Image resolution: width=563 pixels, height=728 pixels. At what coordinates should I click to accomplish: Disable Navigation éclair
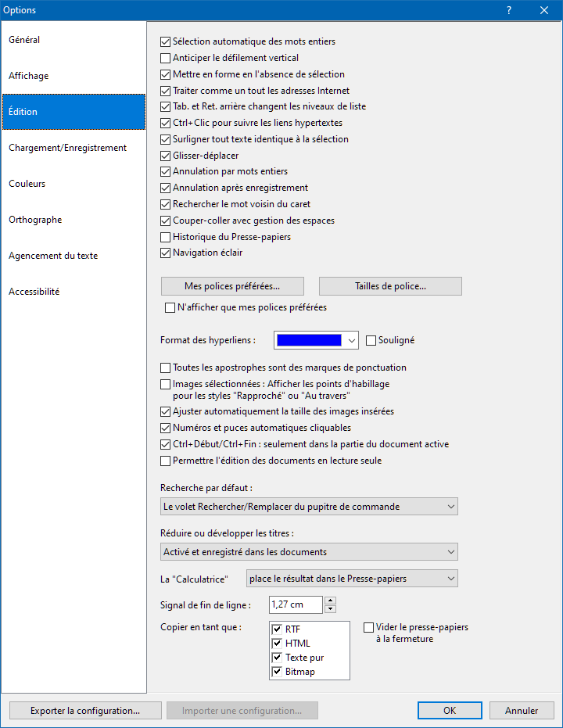(165, 253)
